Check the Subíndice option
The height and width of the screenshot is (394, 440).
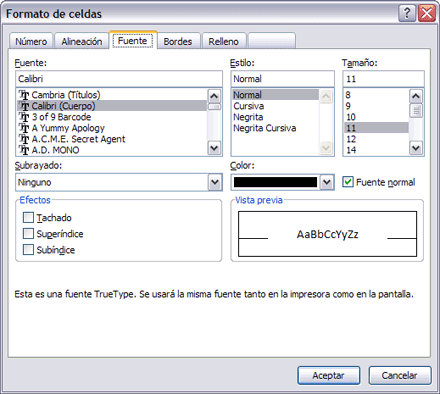[28, 250]
